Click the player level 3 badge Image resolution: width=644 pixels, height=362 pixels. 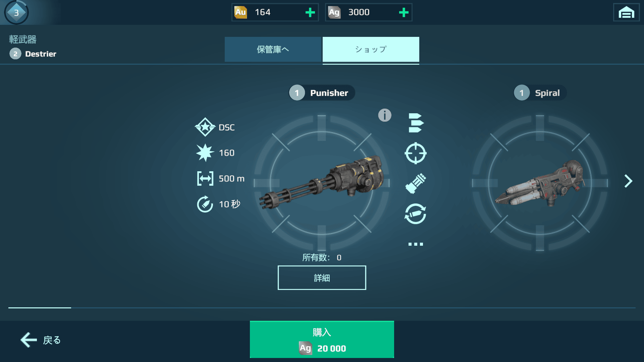click(x=16, y=12)
